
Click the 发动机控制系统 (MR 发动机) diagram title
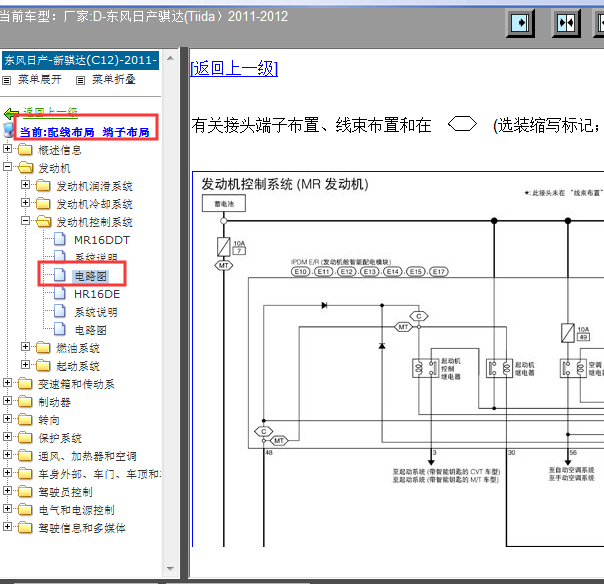point(285,184)
